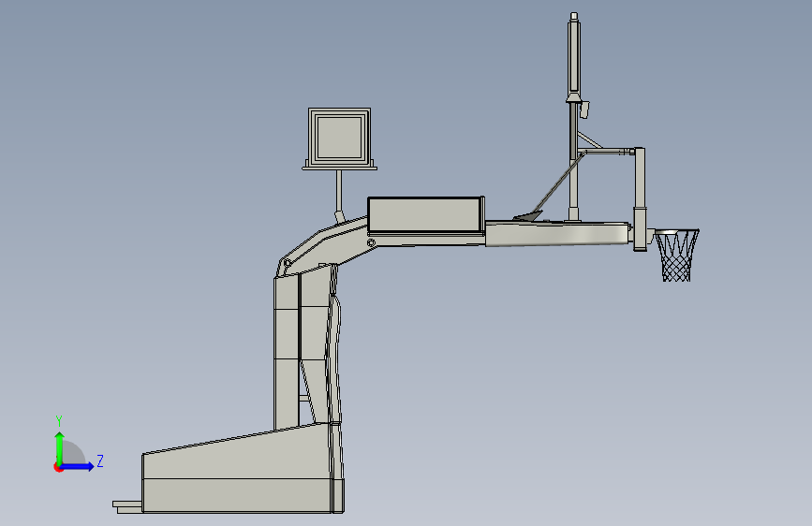This screenshot has width=812, height=526.
Task: Select the square monitor box above the arm
Action: coord(339,138)
